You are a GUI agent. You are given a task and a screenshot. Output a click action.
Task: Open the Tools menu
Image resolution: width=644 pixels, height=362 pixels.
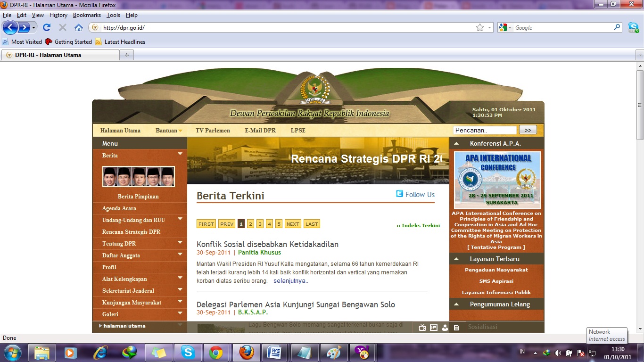(x=113, y=15)
